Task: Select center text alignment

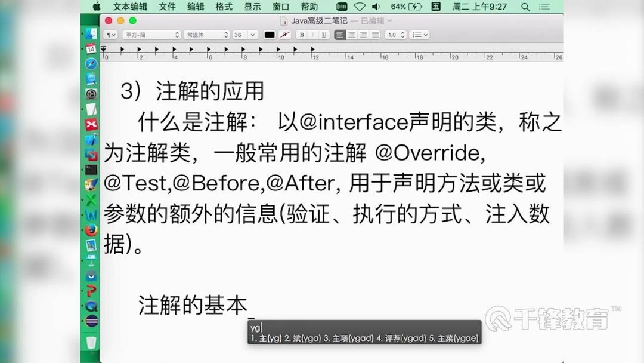Action: point(352,35)
